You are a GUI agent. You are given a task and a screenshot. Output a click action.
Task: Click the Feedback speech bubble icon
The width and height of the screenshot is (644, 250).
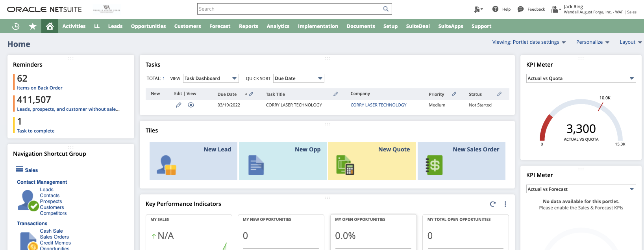(x=520, y=9)
